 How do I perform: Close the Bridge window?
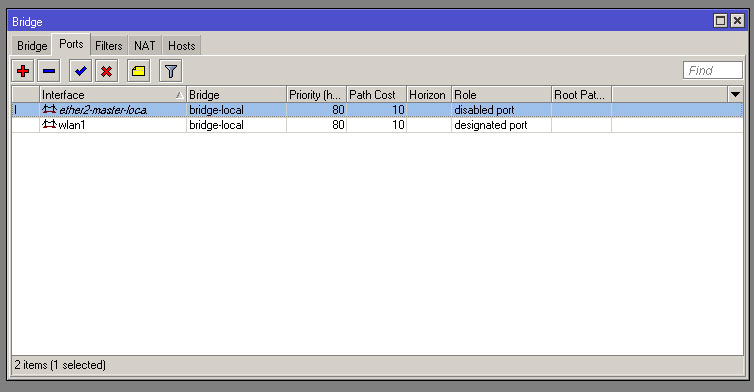click(737, 21)
